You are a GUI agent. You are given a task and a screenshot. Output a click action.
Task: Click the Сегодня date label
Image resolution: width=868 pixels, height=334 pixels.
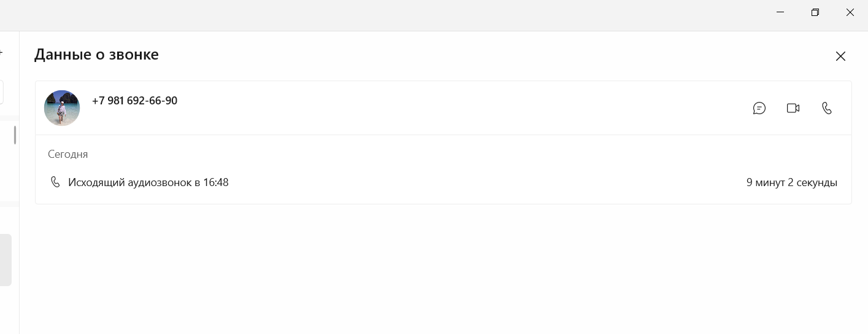[68, 154]
